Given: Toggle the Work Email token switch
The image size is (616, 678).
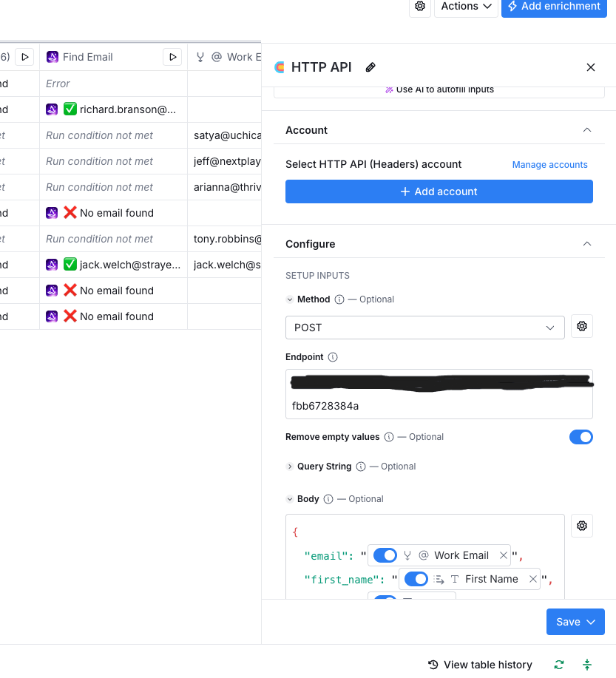Looking at the screenshot, I should 385,555.
